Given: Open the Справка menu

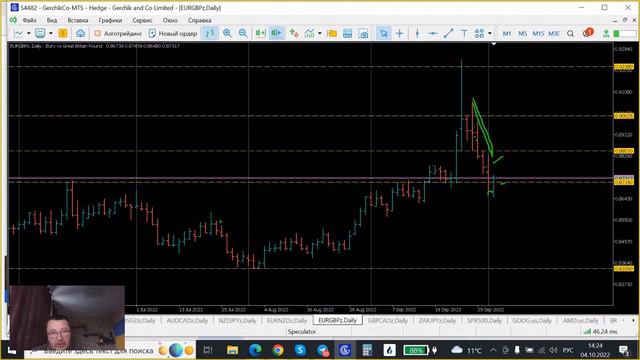Looking at the screenshot, I should tap(200, 20).
